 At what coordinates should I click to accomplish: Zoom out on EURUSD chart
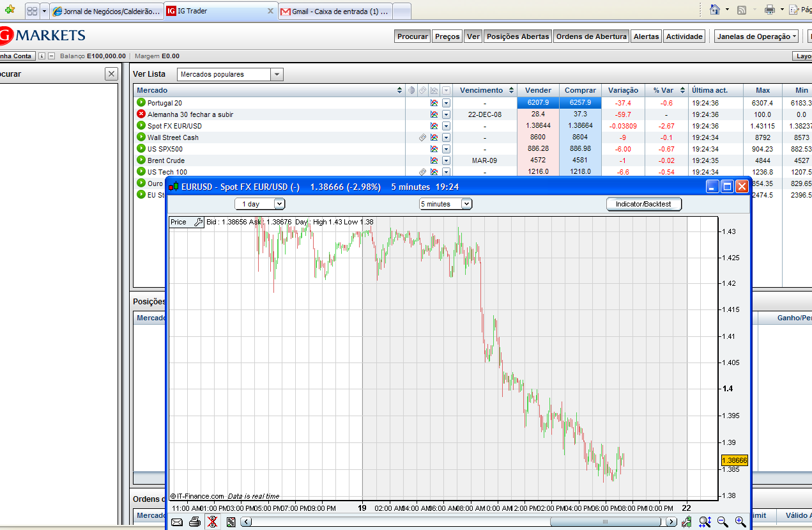pyautogui.click(x=723, y=522)
